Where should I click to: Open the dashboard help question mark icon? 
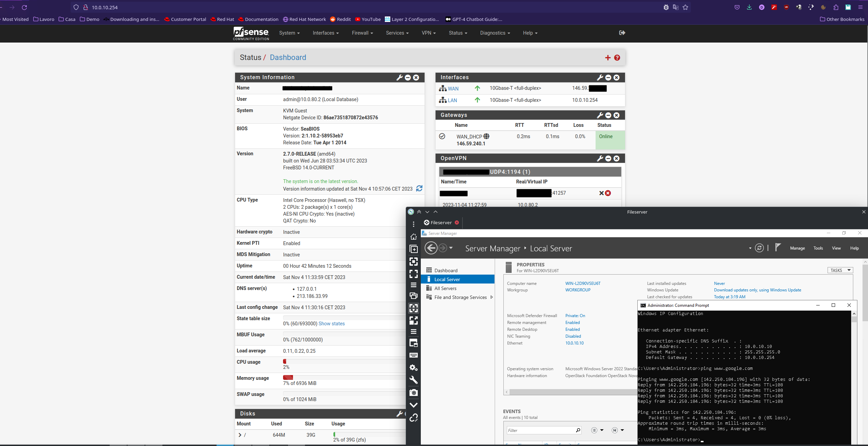click(x=617, y=58)
